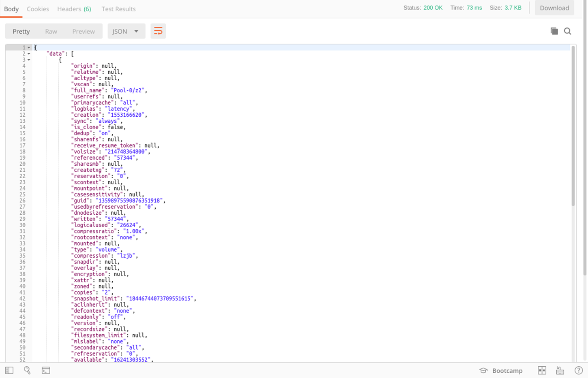The image size is (588, 378).
Task: Select the Raw view mode
Action: pyautogui.click(x=51, y=31)
